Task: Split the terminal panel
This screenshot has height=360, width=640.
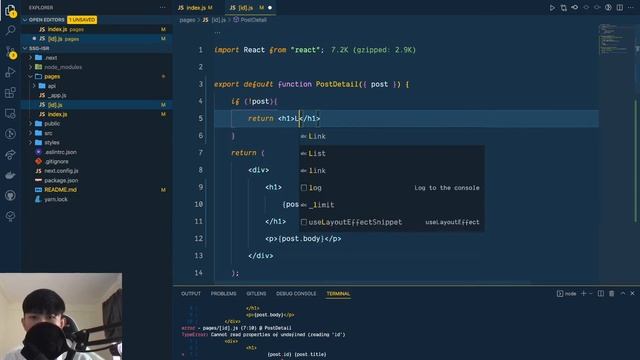Action: tap(600, 293)
